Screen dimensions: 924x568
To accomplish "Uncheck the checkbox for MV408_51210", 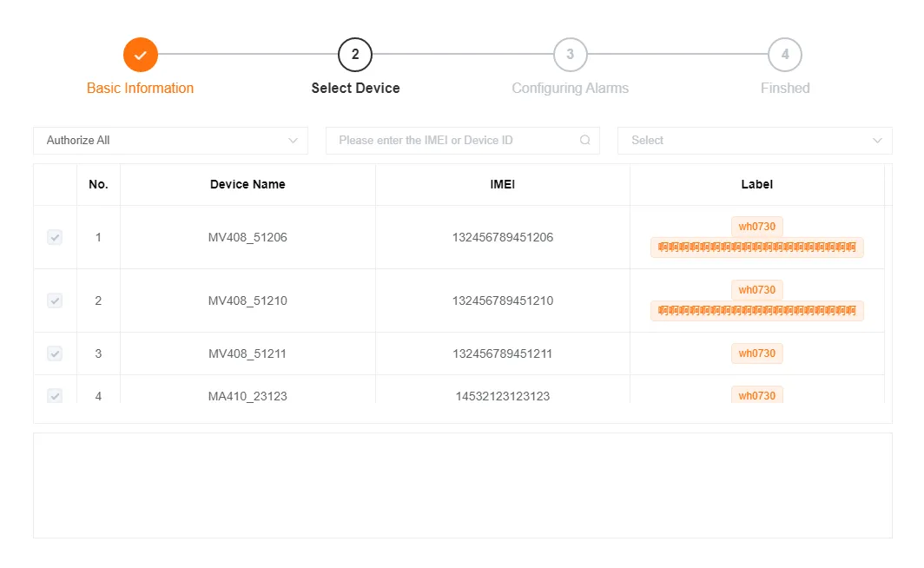I will click(55, 300).
